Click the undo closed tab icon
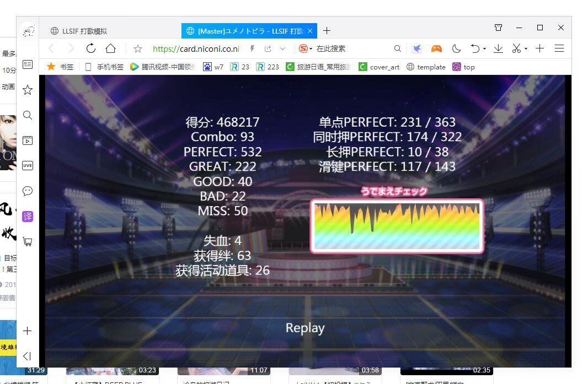The height and width of the screenshot is (384, 588). pos(475,48)
